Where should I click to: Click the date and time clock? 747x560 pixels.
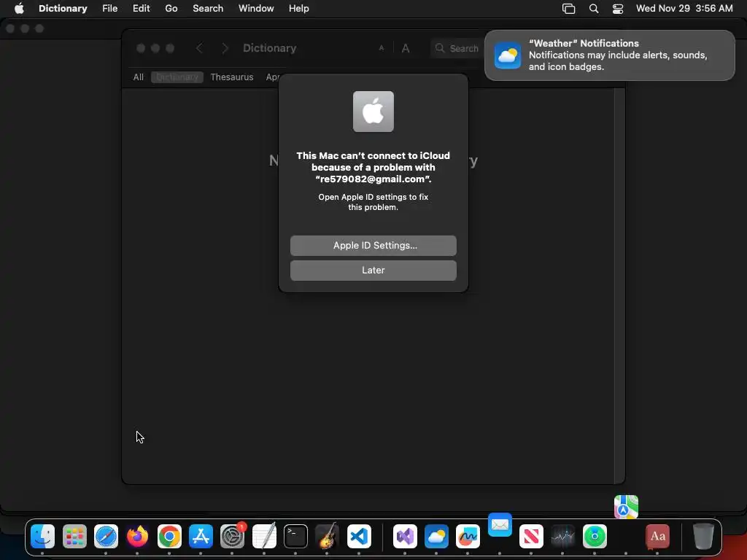click(684, 9)
